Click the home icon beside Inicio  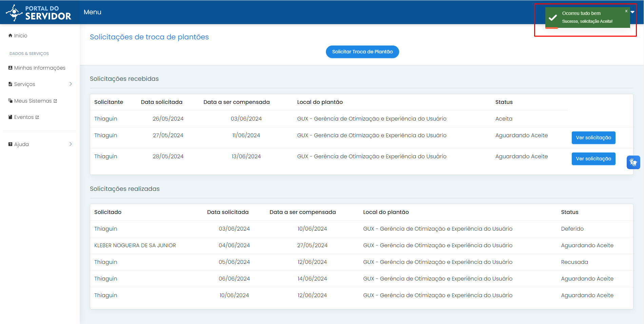coord(10,36)
